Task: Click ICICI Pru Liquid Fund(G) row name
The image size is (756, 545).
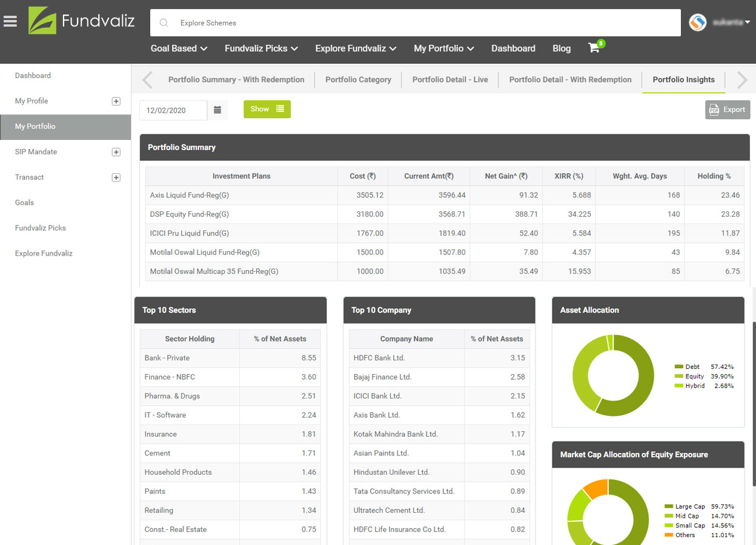Action: [x=190, y=233]
